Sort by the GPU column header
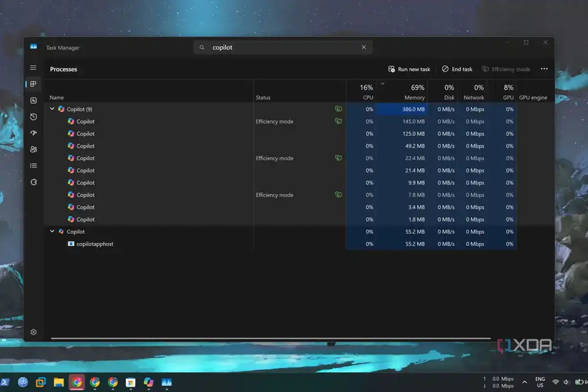 [x=502, y=91]
